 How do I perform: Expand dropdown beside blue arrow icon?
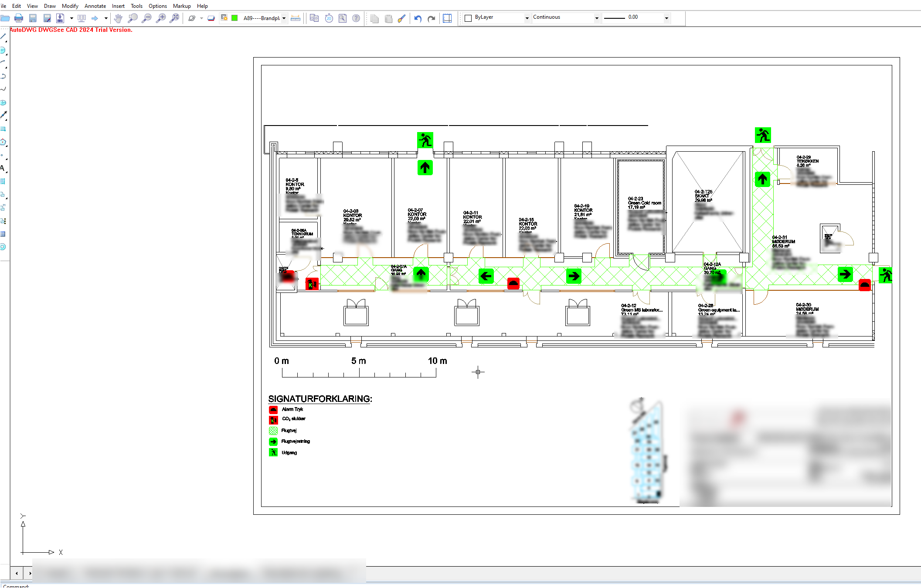pos(106,18)
